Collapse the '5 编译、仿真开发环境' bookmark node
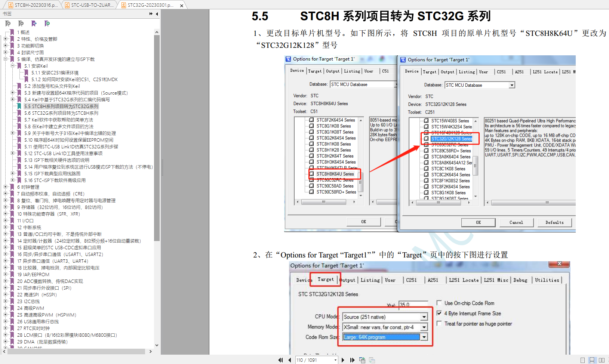Screen dimensions: 609x364 [6, 59]
